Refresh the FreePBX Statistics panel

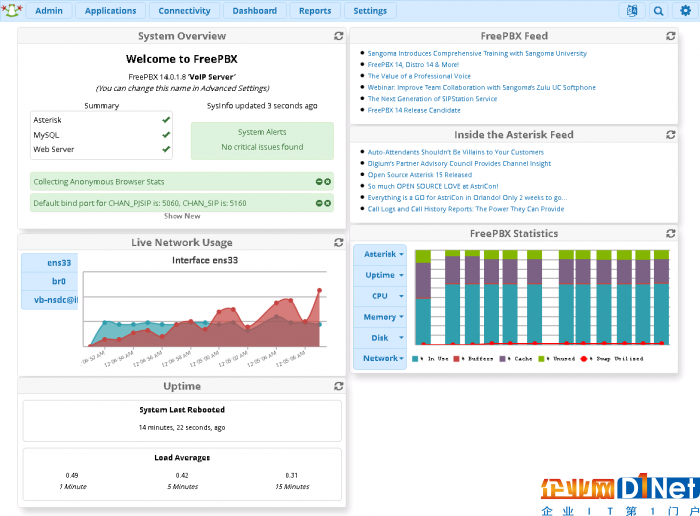[670, 233]
